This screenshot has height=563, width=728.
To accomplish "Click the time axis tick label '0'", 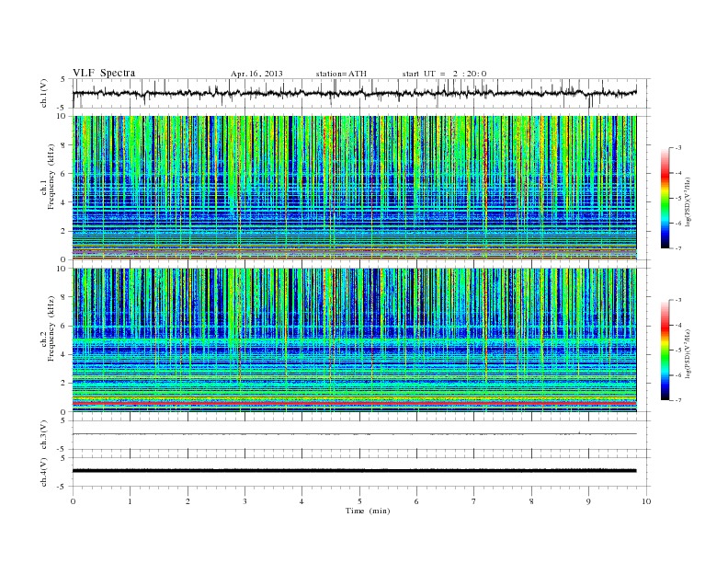I will 73,501.
